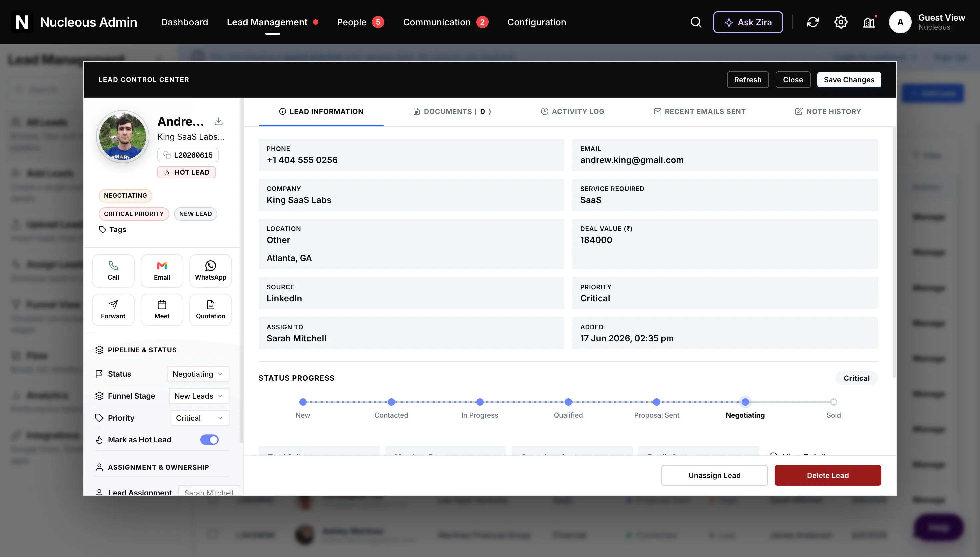The height and width of the screenshot is (557, 980).
Task: Open the search magnifier in top bar
Action: (x=696, y=22)
